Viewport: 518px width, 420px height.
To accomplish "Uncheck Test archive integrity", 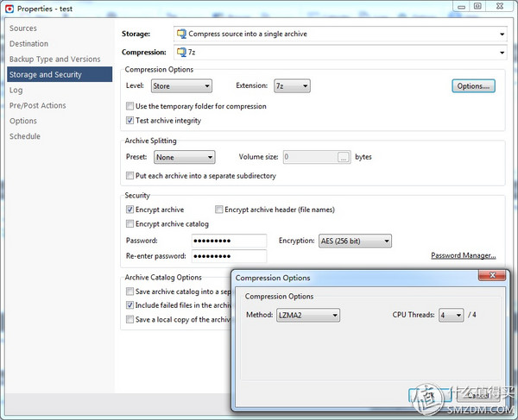I will (x=129, y=121).
